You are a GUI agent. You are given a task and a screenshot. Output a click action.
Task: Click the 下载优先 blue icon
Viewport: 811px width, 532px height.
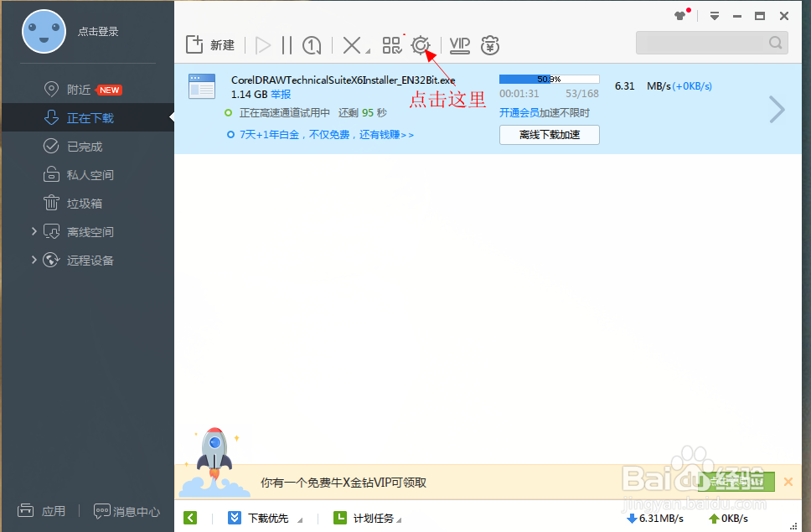(235, 518)
